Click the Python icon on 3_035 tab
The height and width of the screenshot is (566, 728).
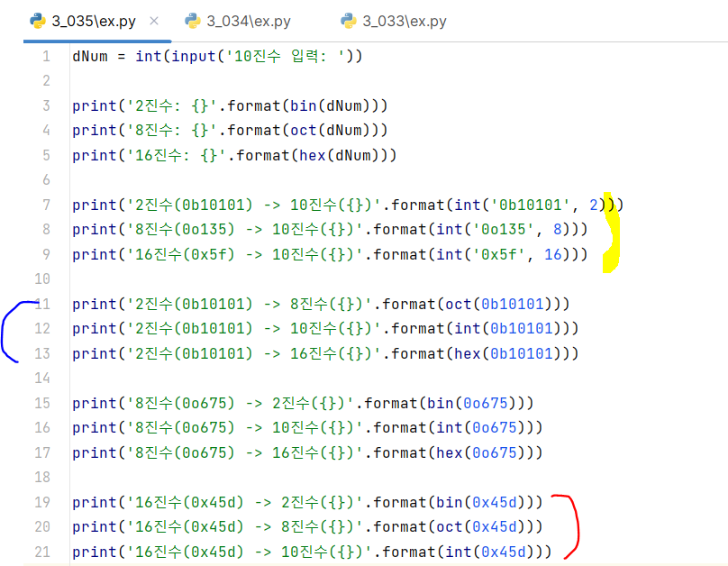point(38,21)
